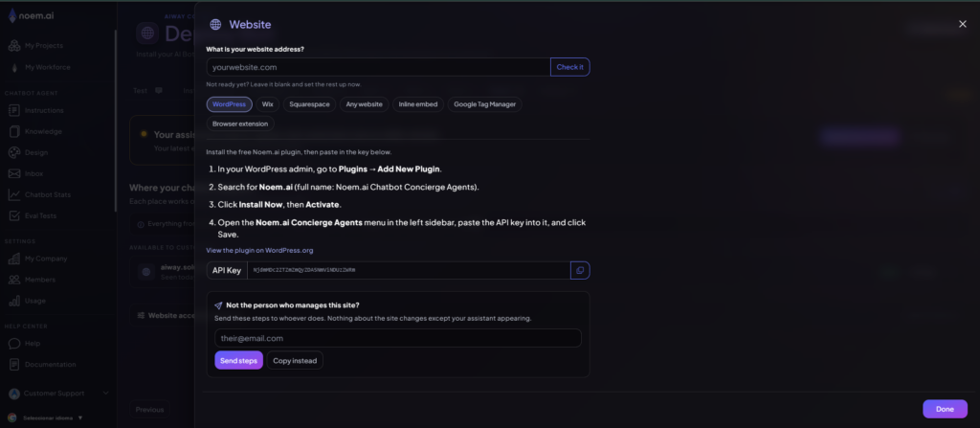Click the Check it button
Viewport: 980px width, 428px height.
570,67
